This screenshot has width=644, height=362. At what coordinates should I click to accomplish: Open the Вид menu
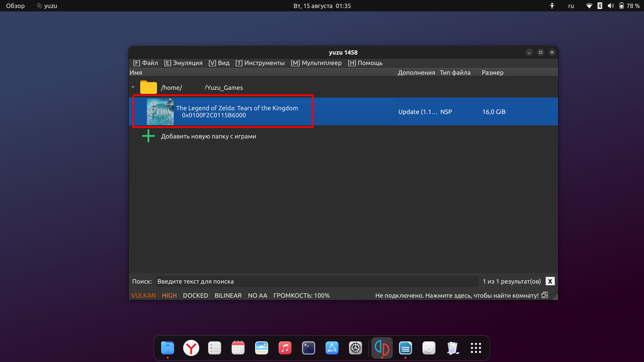tap(219, 63)
